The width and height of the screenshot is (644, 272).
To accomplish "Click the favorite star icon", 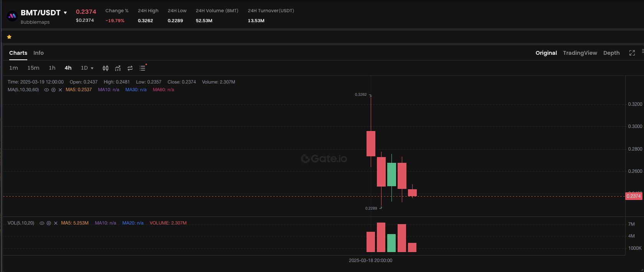I will (x=9, y=37).
